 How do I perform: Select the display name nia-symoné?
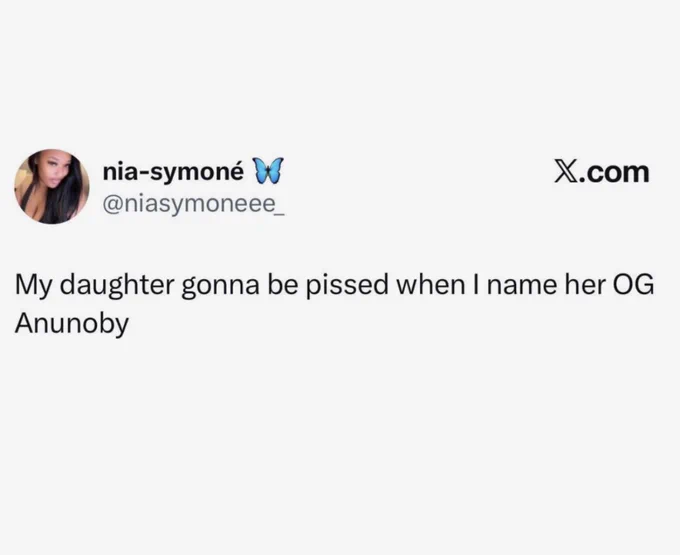(x=173, y=172)
